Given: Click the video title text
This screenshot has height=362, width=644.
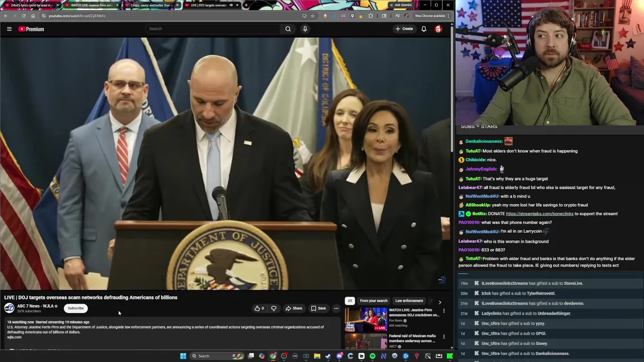Looking at the screenshot, I should pyautogui.click(x=91, y=298).
